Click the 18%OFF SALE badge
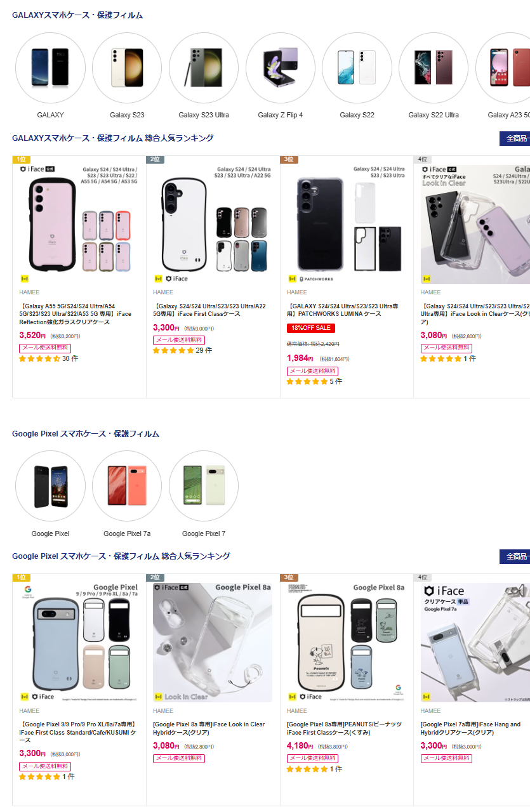Screen dimensions: 530x812 tap(311, 328)
